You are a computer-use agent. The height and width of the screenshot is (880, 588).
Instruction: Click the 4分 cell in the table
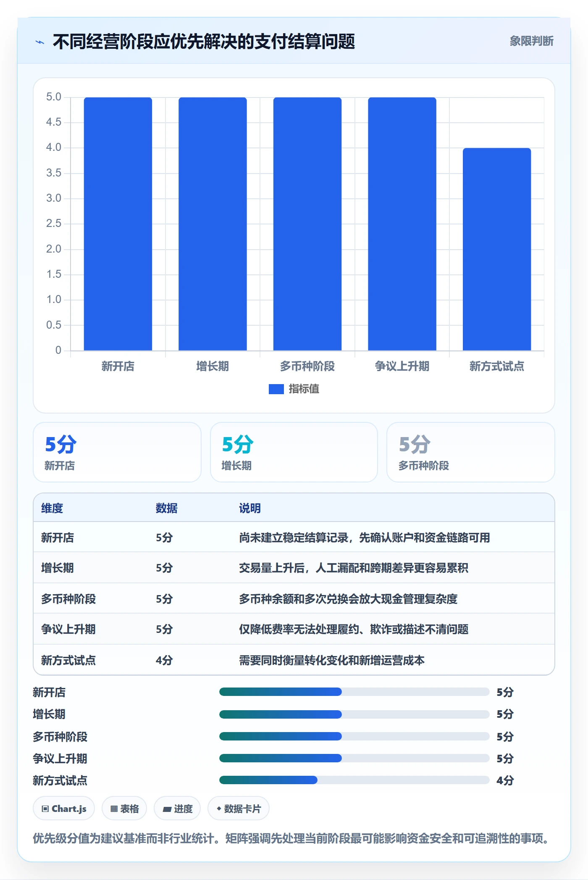pyautogui.click(x=164, y=660)
